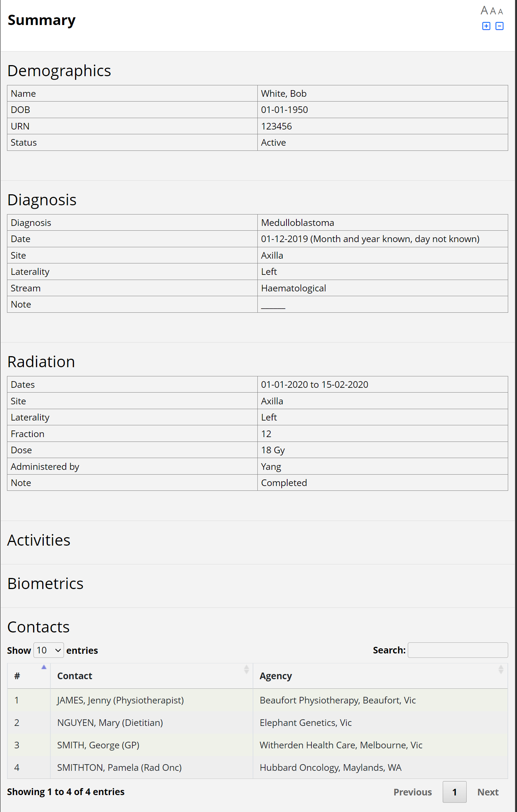517x812 pixels.
Task: Collapse the Radiation section heading
Action: (x=41, y=362)
